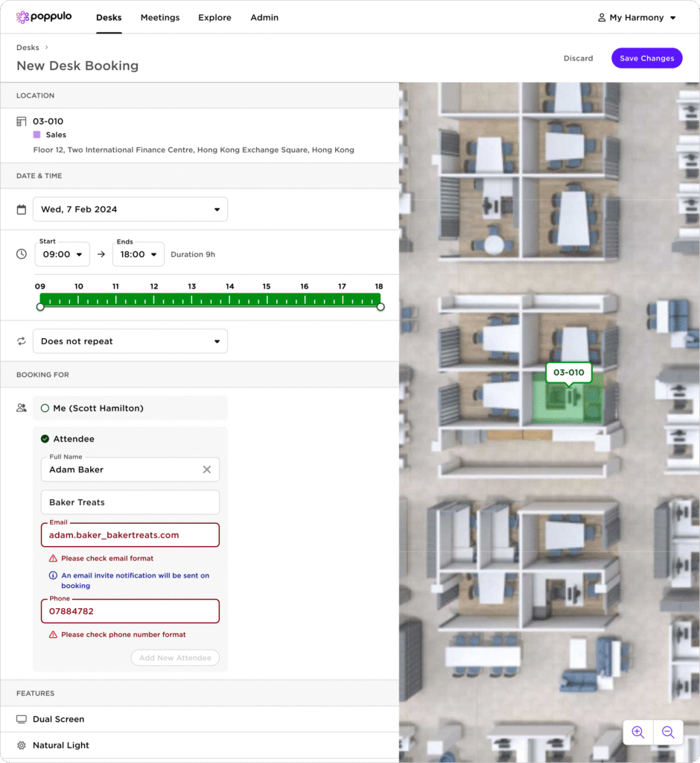
Task: Zoom in on the floor map
Action: point(638,732)
